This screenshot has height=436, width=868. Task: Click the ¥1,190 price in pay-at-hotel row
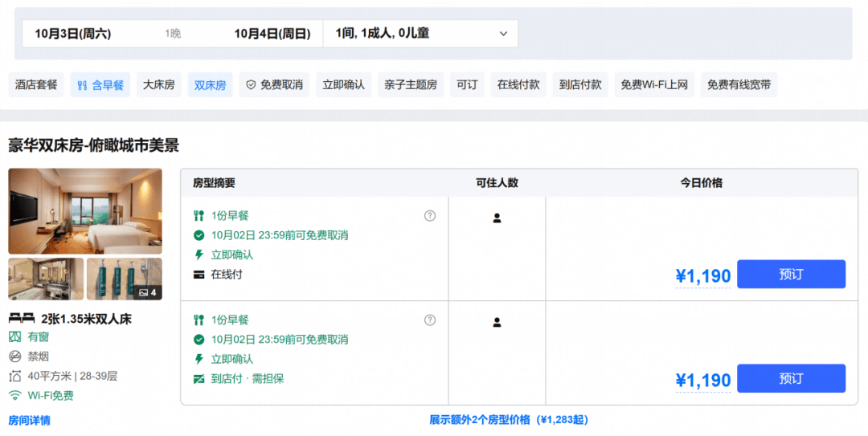pyautogui.click(x=703, y=381)
